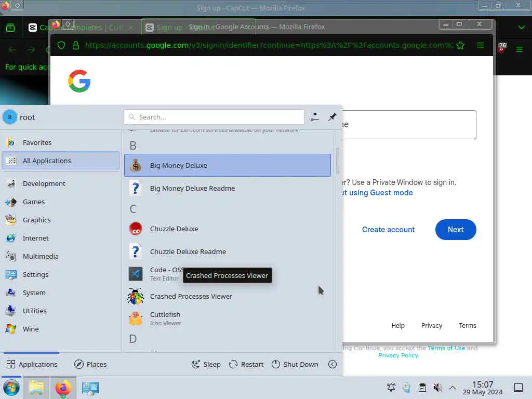Open Chuzzle Deluxe Readme
Viewport: 532px width, 399px height.
click(228, 251)
